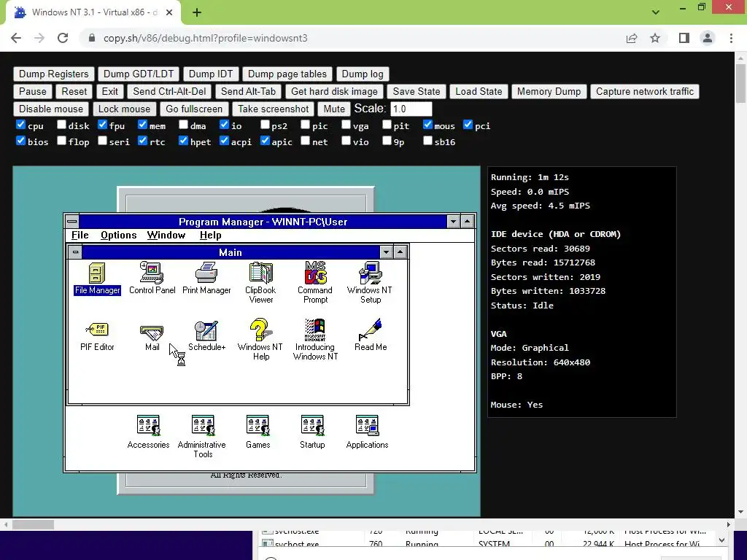Screen dimensions: 747x560
Task: Select the Windows NT 3.1 browser tab
Action: point(93,12)
